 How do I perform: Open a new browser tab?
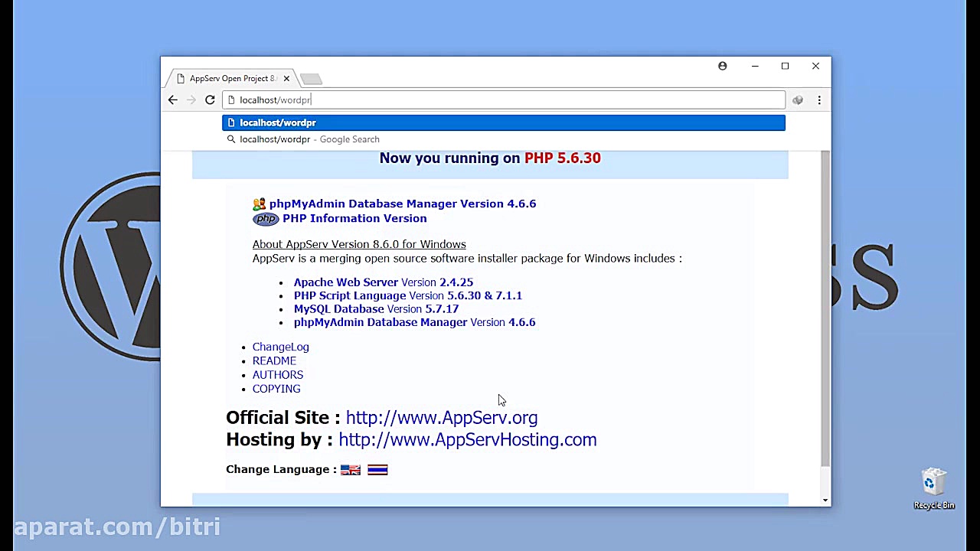tap(311, 79)
